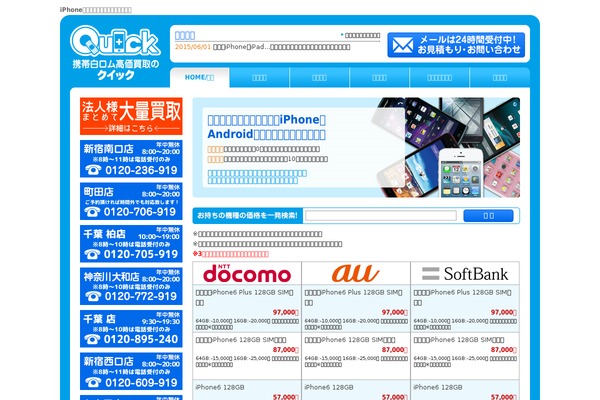Viewport: 600px width, 400px height.
Task: Click phone icon beside 0120-772-919
Action: coord(93,296)
